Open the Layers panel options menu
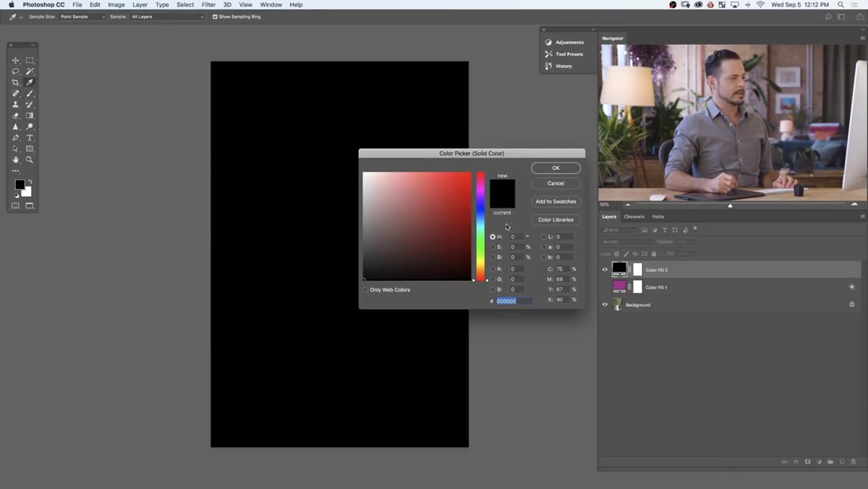 coord(862,216)
